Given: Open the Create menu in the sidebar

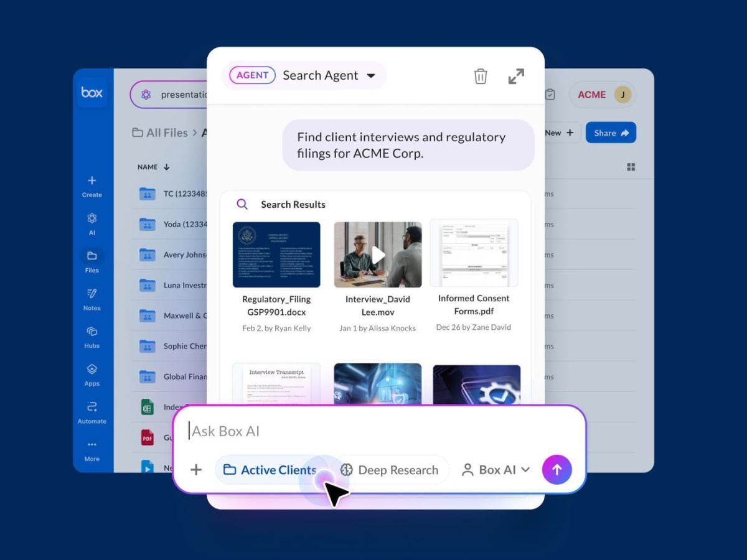Looking at the screenshot, I should point(92,186).
